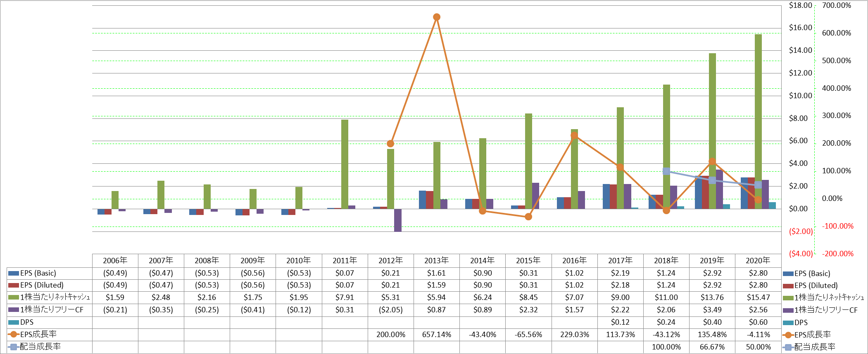This screenshot has height=354, width=868.
Task: Click the -65.56% EPS growth cell for 2015
Action: [x=528, y=335]
